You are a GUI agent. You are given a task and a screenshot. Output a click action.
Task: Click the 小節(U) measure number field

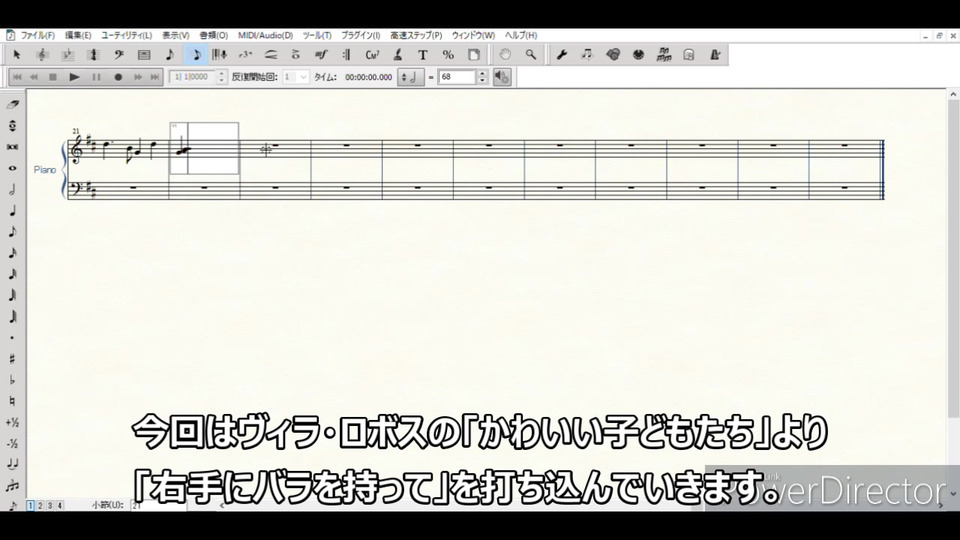(158, 506)
